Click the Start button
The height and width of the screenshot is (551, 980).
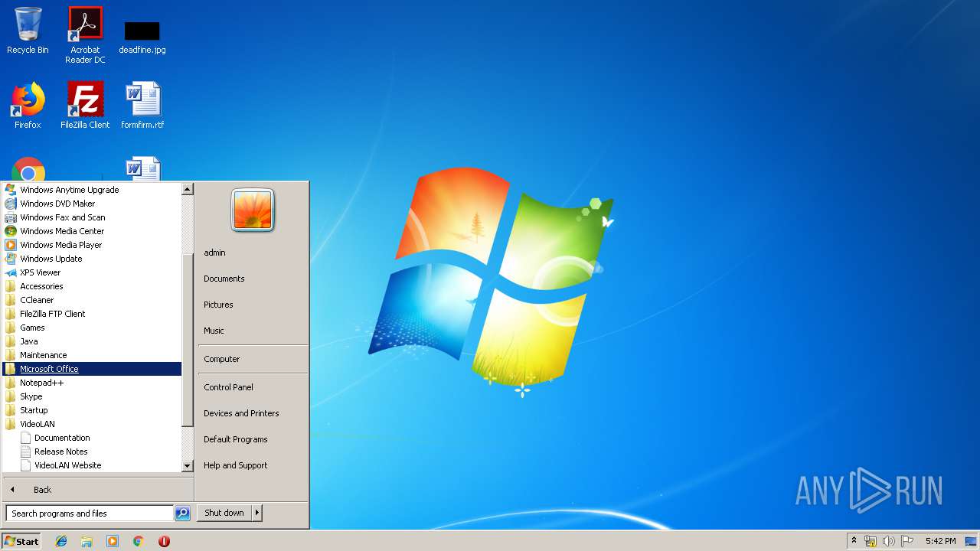[x=21, y=541]
